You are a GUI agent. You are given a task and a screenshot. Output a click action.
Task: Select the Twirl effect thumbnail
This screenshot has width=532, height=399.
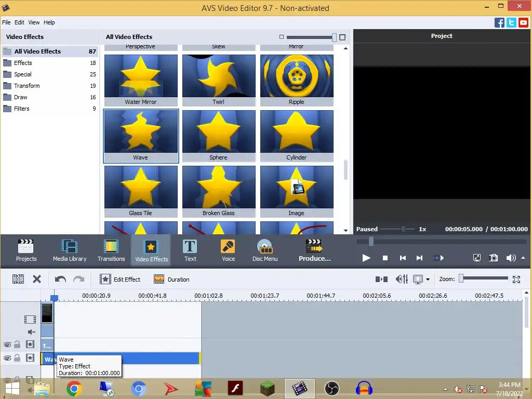219,81
